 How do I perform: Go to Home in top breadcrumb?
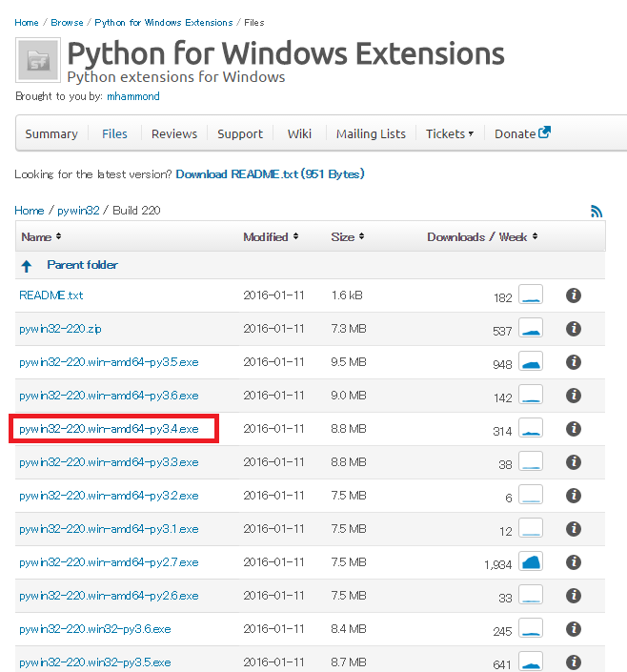[27, 22]
